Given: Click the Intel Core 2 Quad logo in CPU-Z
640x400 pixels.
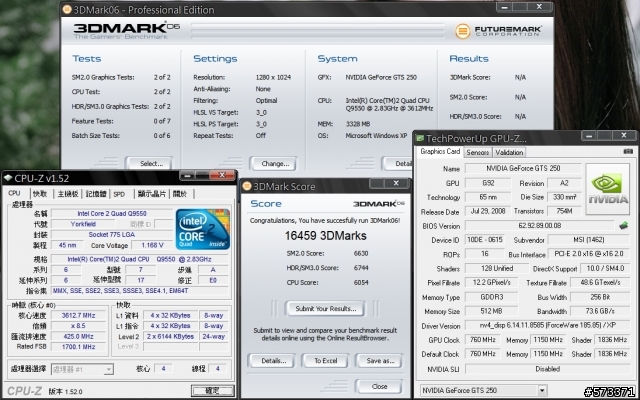Looking at the screenshot, I should [203, 229].
